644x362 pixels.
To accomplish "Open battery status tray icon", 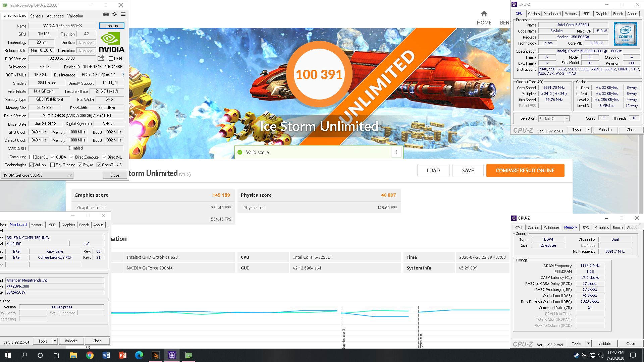I will pyautogui.click(x=584, y=355).
